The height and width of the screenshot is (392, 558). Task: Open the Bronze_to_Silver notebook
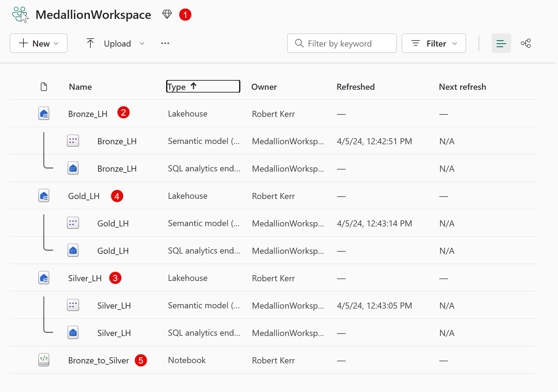click(x=98, y=360)
